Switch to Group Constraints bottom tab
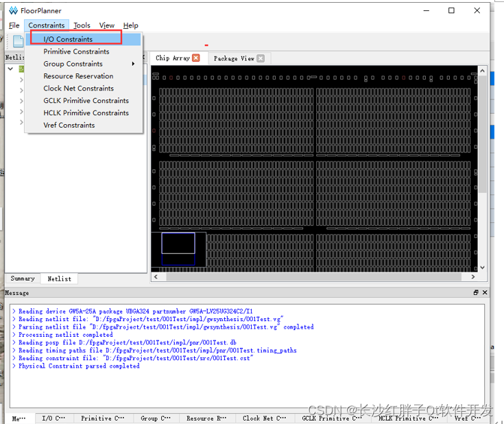 pos(156,419)
